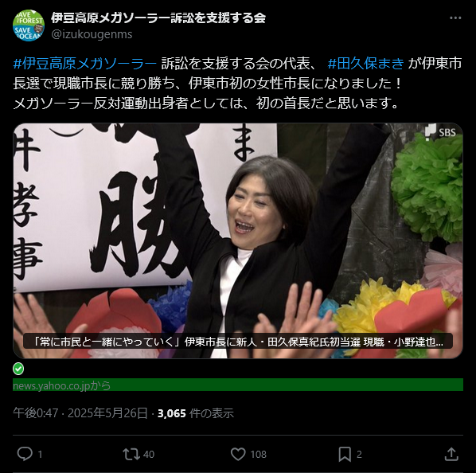
Task: Open the reply icon with 1 comment
Action: [25, 454]
